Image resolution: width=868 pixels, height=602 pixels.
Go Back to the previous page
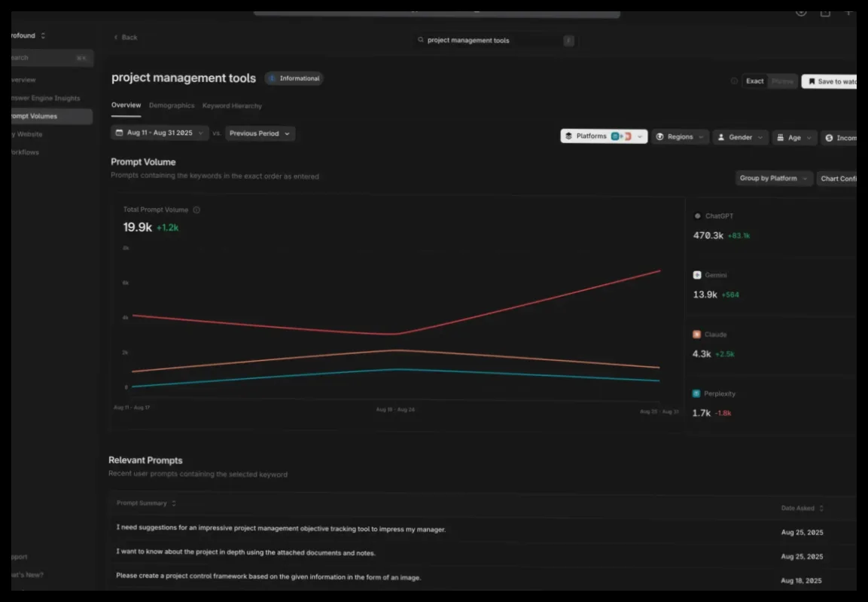point(126,37)
